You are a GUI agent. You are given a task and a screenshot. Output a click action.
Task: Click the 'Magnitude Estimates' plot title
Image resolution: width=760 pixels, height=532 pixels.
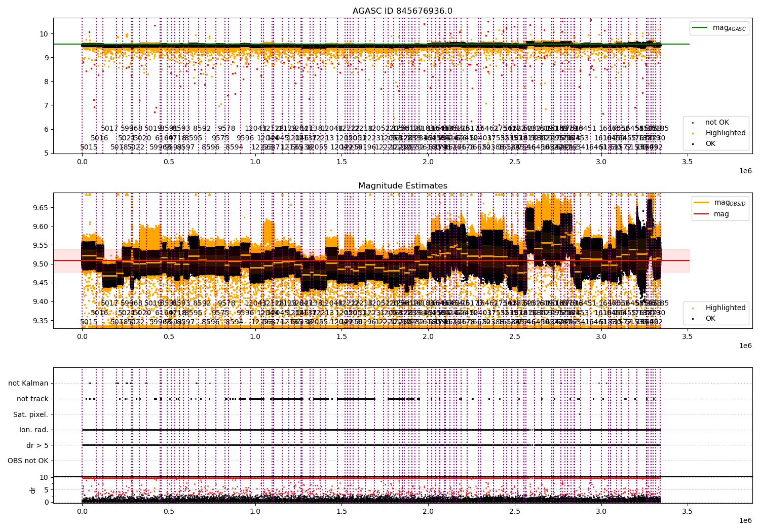(402, 186)
